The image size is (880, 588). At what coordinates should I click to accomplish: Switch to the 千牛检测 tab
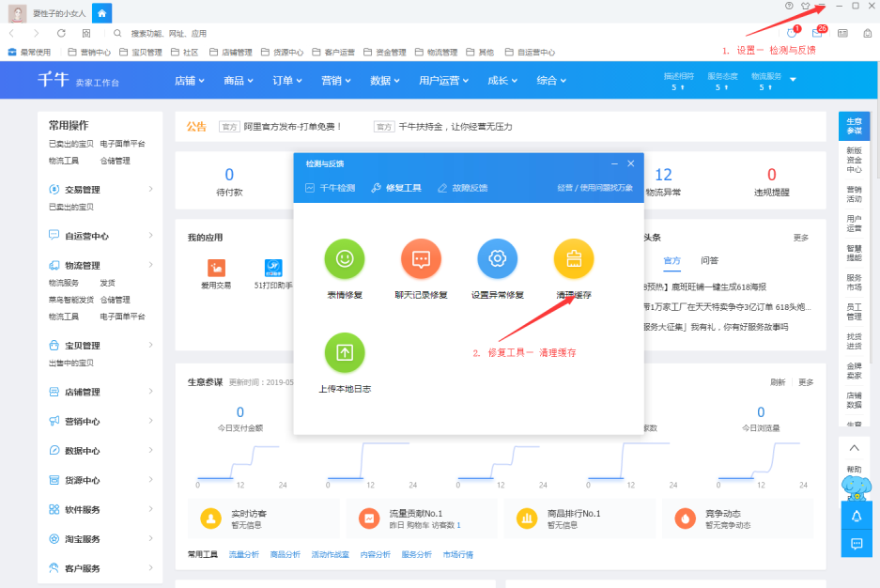[331, 188]
